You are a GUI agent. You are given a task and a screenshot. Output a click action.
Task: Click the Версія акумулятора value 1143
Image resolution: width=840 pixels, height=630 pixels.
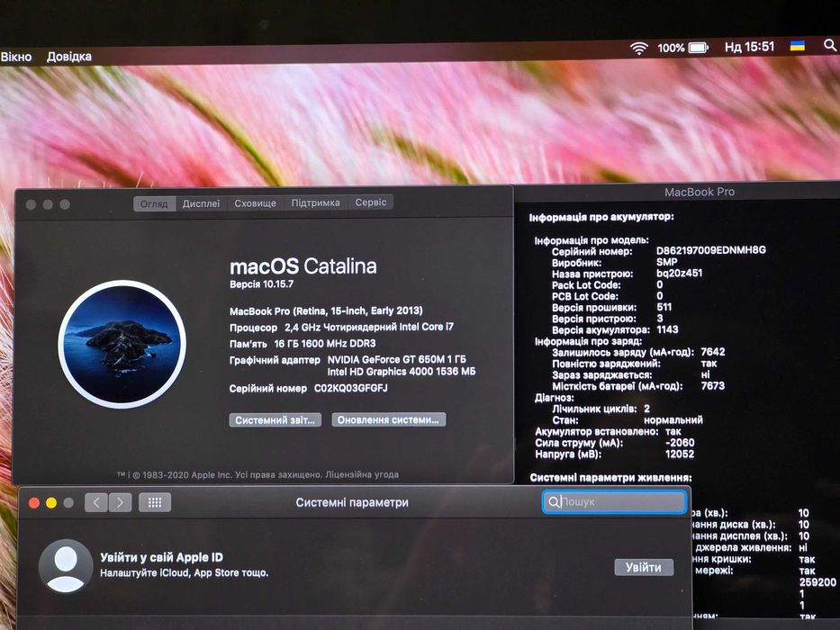[667, 329]
